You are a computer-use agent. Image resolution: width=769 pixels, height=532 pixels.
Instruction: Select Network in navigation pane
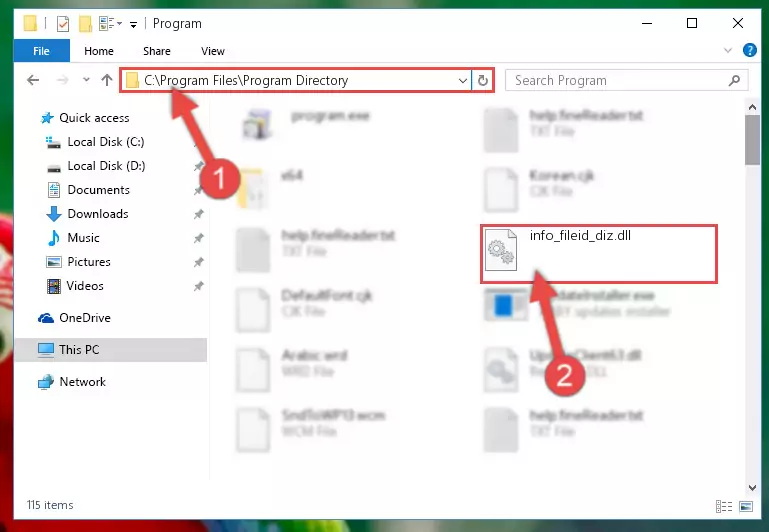[x=82, y=381]
